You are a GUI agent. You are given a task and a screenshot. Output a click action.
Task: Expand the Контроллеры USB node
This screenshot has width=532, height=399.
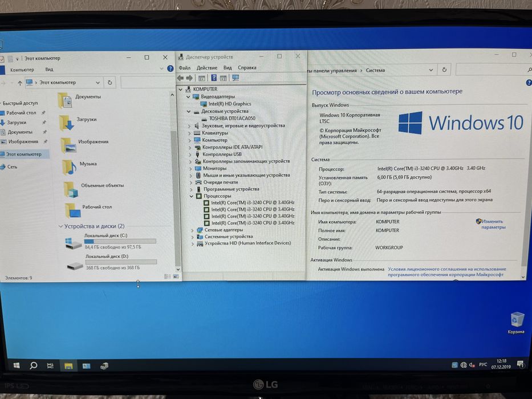tap(190, 154)
